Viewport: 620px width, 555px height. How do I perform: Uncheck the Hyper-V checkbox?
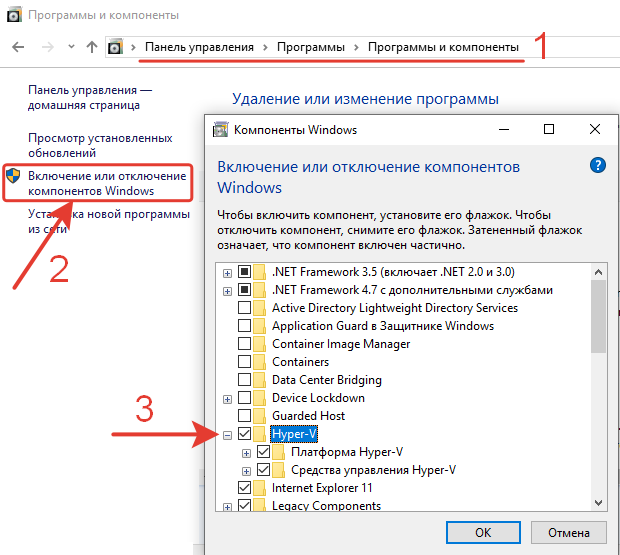click(244, 434)
